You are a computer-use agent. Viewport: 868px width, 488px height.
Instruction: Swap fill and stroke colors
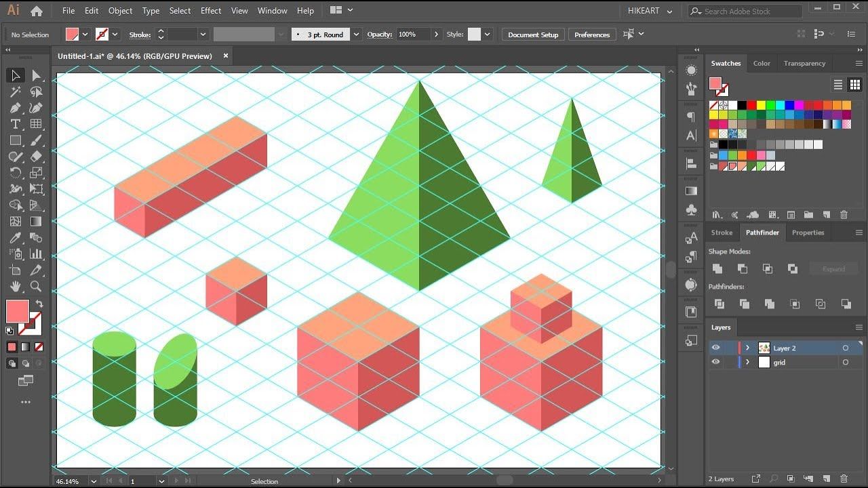(39, 304)
